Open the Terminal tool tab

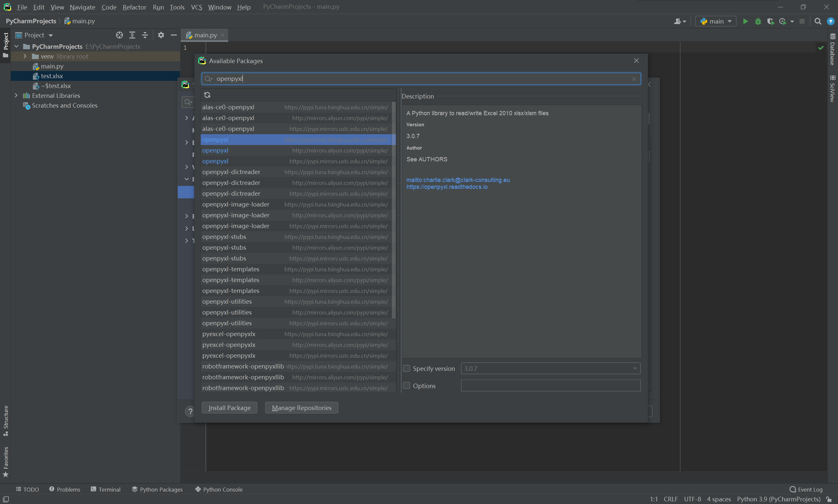[106, 489]
